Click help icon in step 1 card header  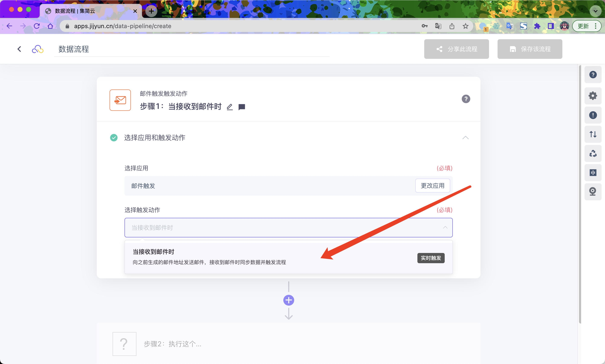466,99
